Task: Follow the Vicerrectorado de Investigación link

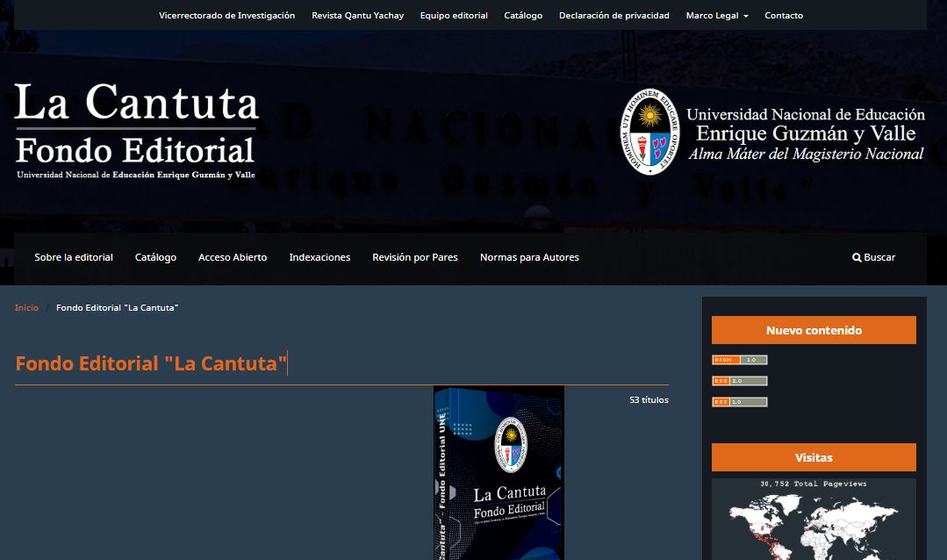Action: pos(226,16)
